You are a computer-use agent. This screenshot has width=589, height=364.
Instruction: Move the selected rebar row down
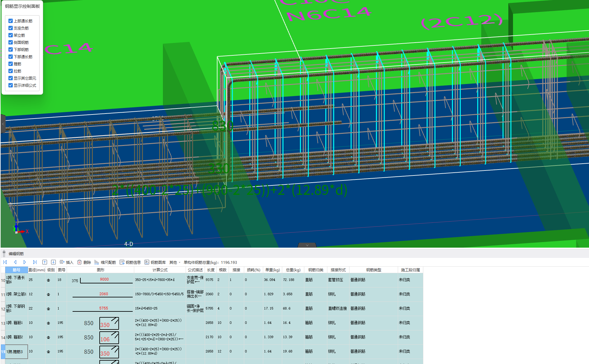click(x=53, y=262)
